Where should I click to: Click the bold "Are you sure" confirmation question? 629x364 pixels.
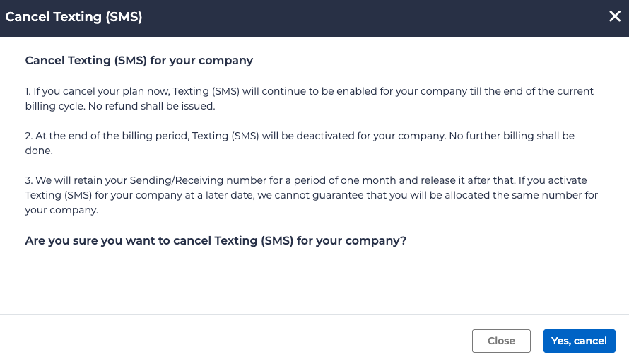[x=216, y=240]
